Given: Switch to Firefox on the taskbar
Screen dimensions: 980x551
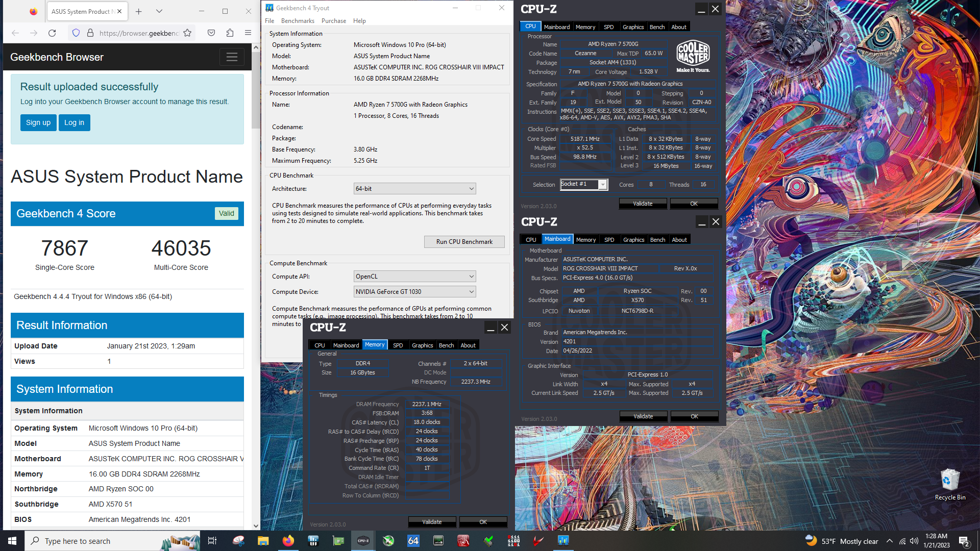Looking at the screenshot, I should click(288, 541).
